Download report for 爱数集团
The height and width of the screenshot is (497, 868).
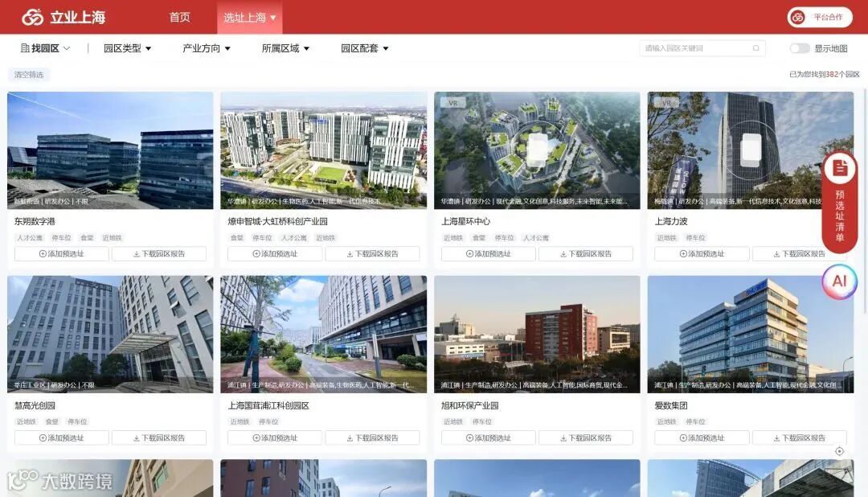[x=799, y=437]
